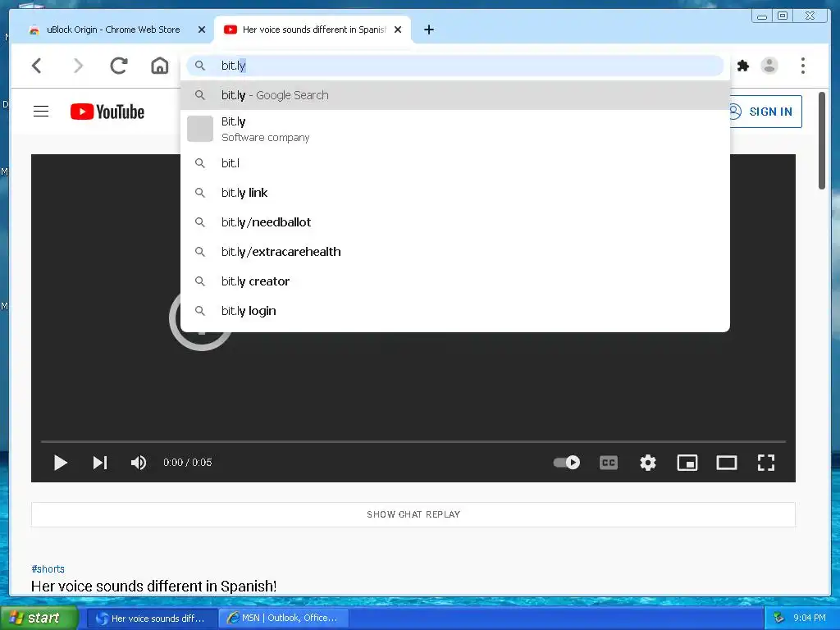Open the Chrome profile avatar icon

tap(769, 66)
